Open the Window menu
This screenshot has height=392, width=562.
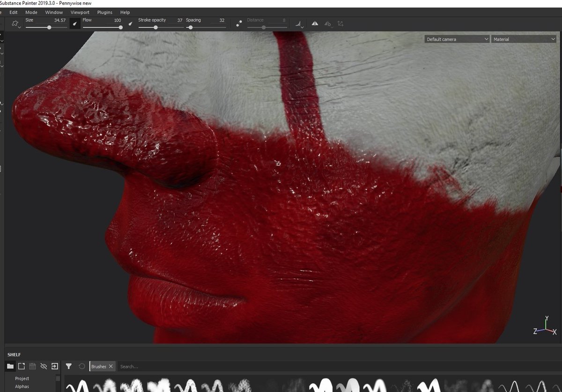coord(54,12)
